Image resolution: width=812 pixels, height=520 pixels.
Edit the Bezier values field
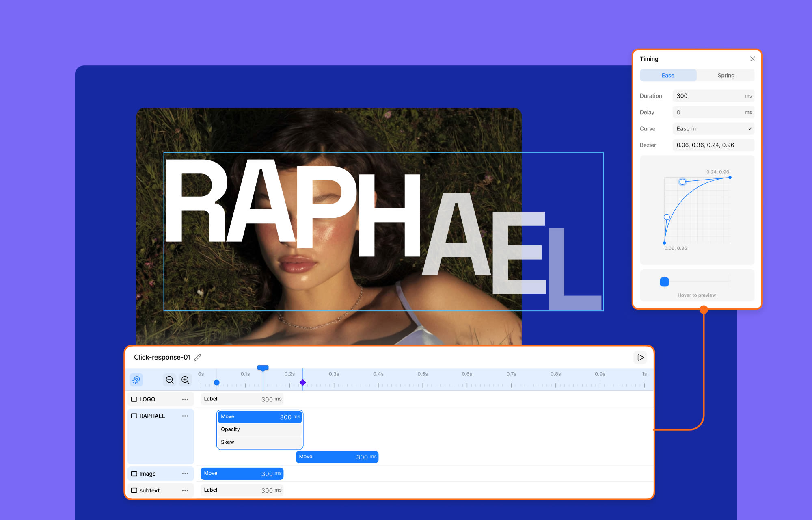pyautogui.click(x=713, y=145)
